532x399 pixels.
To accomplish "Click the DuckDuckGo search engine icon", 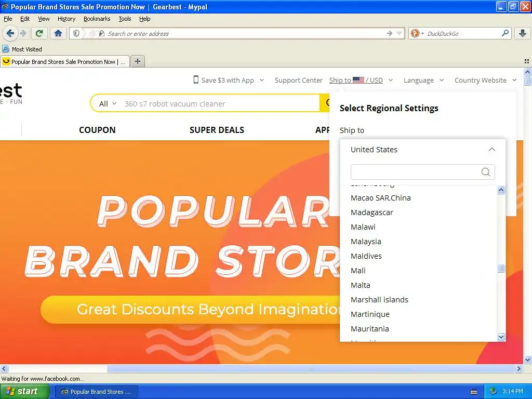I will [x=415, y=33].
